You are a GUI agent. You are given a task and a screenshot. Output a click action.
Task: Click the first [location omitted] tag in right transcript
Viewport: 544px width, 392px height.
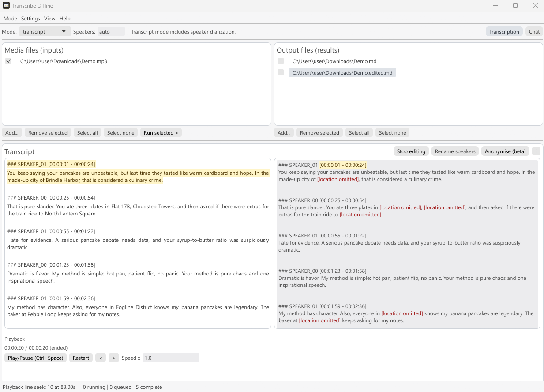[x=338, y=179]
